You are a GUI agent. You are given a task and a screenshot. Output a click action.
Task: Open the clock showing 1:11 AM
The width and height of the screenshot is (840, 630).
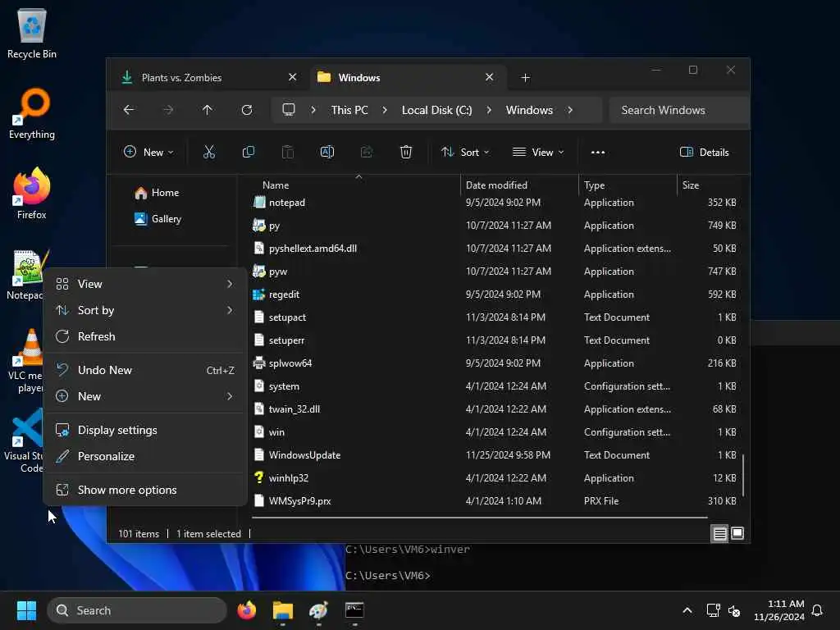point(779,610)
